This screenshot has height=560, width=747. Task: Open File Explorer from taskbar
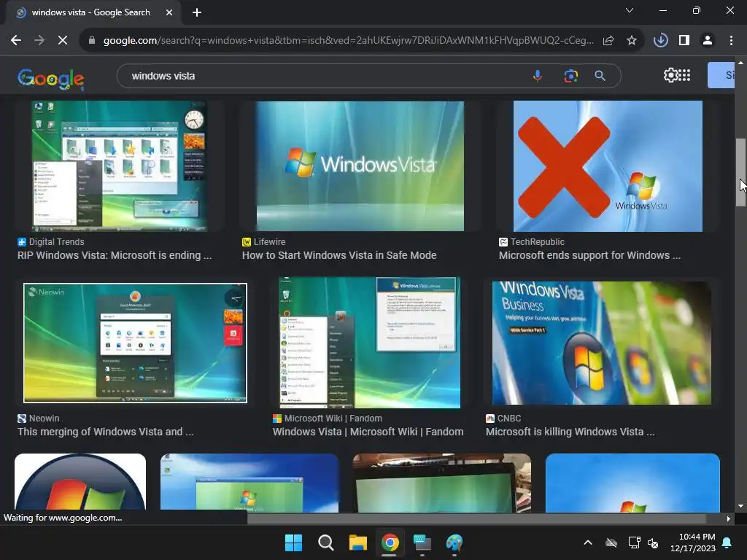click(x=357, y=542)
